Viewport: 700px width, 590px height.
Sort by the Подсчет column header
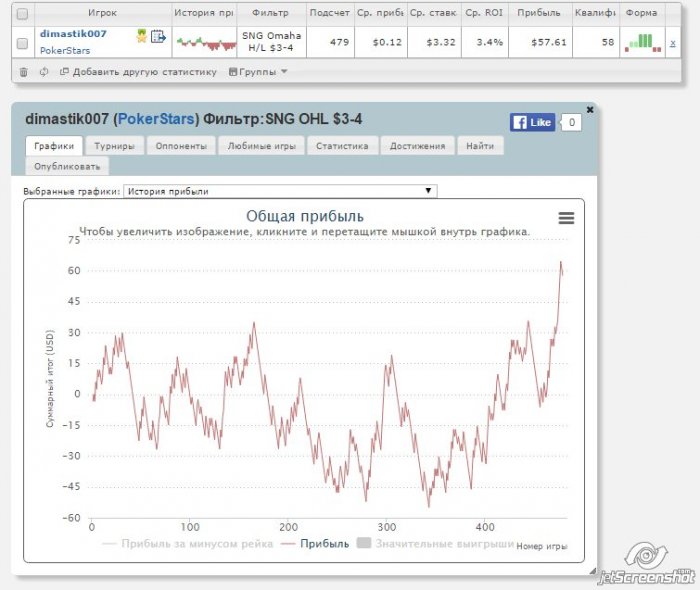point(330,13)
